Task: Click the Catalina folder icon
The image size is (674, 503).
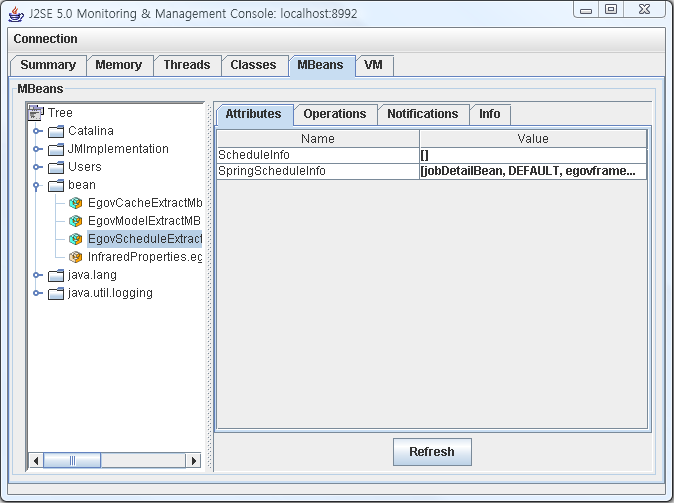Action: (x=56, y=131)
